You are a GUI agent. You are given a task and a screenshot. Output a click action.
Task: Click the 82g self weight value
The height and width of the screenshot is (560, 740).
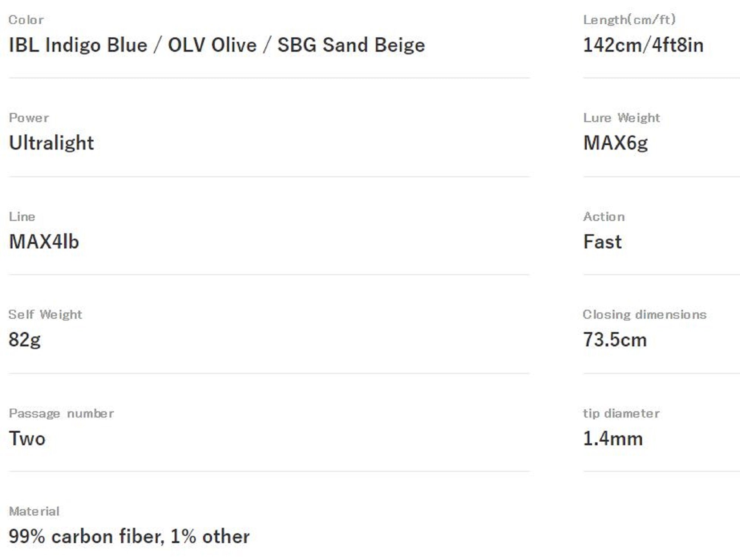24,339
